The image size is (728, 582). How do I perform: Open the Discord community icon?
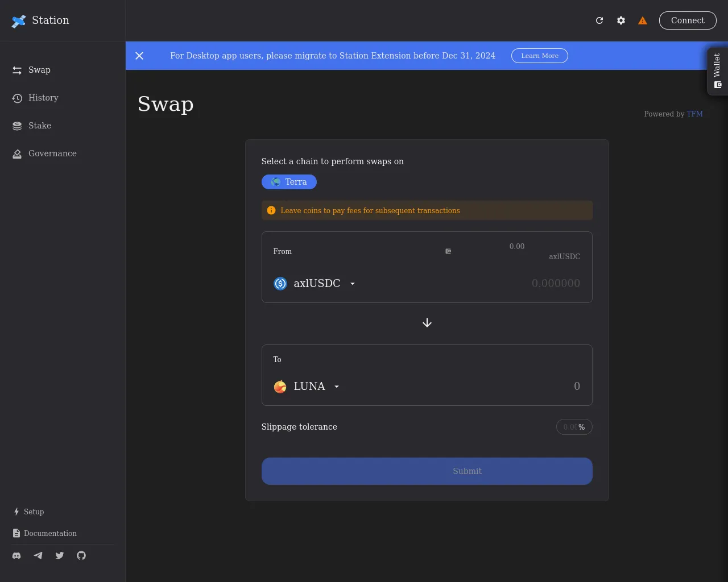coord(16,556)
